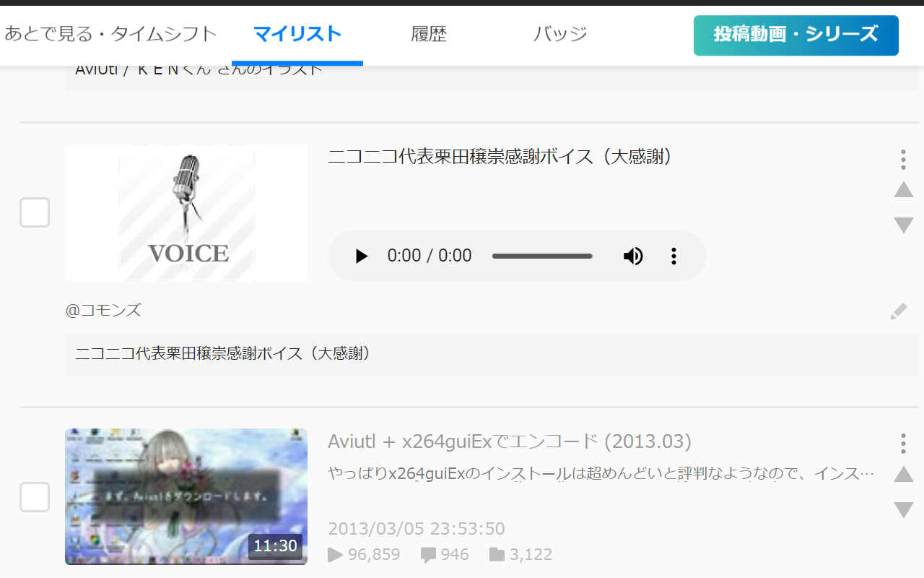Screen dimensions: 924x578
Task: Click the audio playback progress bar
Action: coord(542,256)
